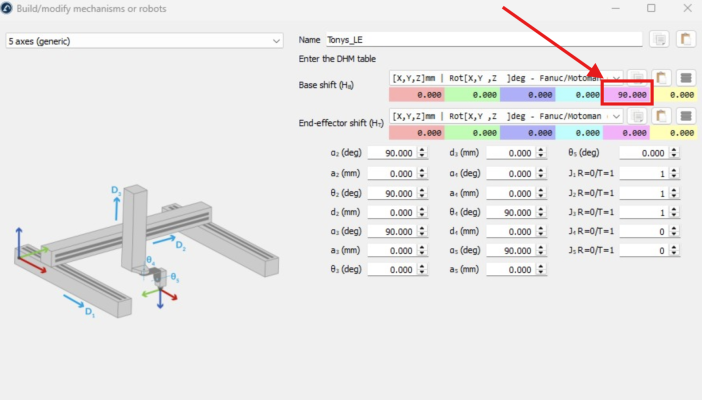
Task: Select End-effector shift yellow rotation field
Action: (x=674, y=133)
